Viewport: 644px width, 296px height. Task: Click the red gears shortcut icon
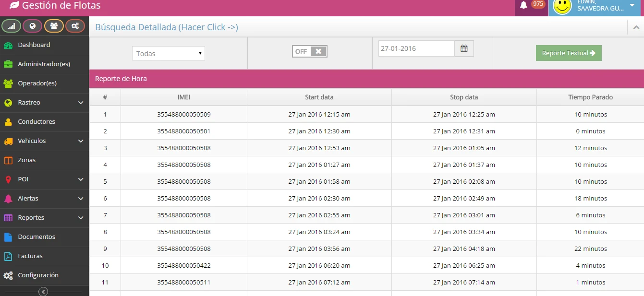click(x=75, y=26)
